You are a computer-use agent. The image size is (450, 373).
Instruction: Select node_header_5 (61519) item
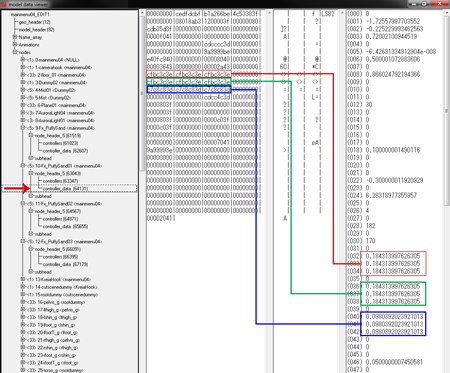pyautogui.click(x=57, y=136)
